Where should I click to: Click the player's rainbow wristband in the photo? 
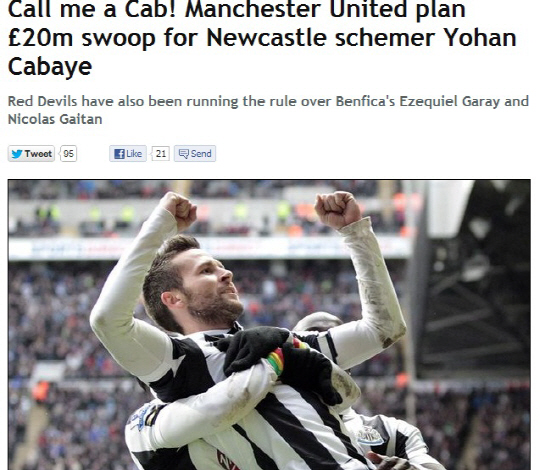coord(276,361)
